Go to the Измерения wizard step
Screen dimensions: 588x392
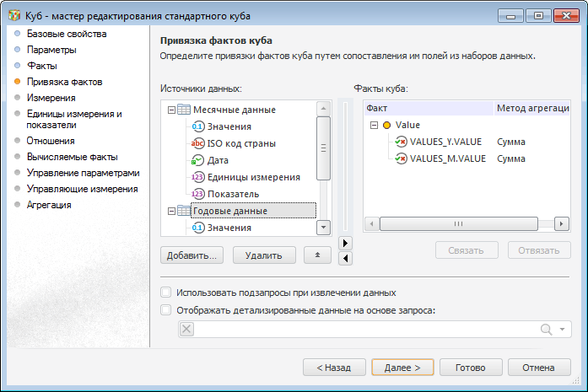pos(51,98)
